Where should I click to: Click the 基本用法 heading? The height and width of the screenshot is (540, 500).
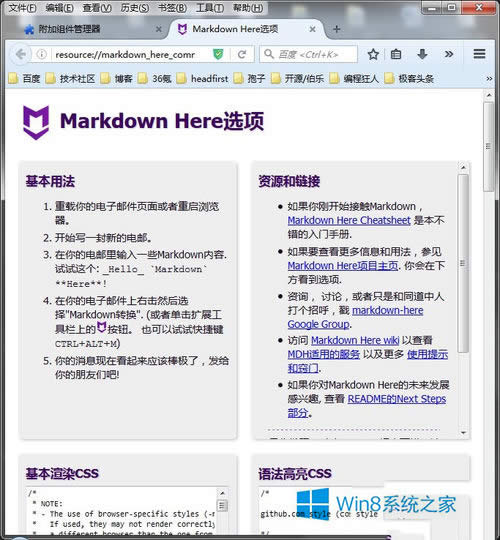50,181
